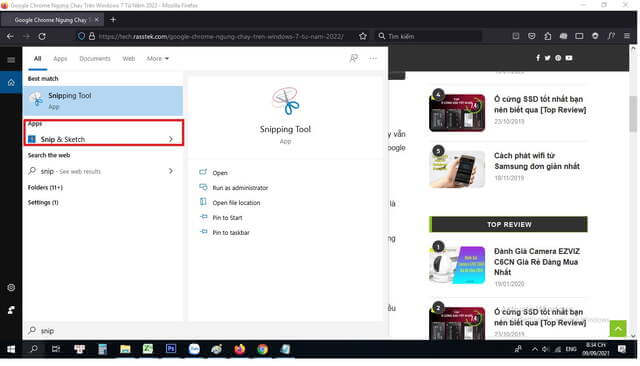
Task: Select the All search filter tab
Action: pyautogui.click(x=38, y=59)
